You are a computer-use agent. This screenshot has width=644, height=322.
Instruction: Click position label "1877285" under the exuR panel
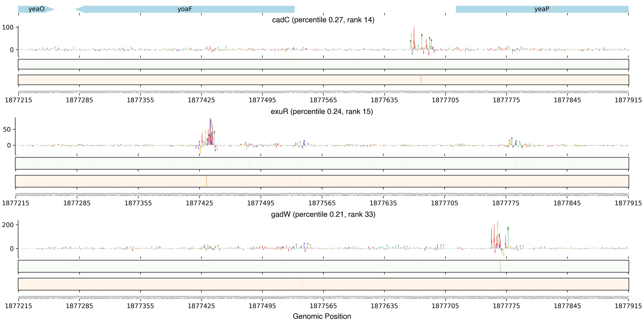click(x=77, y=203)
